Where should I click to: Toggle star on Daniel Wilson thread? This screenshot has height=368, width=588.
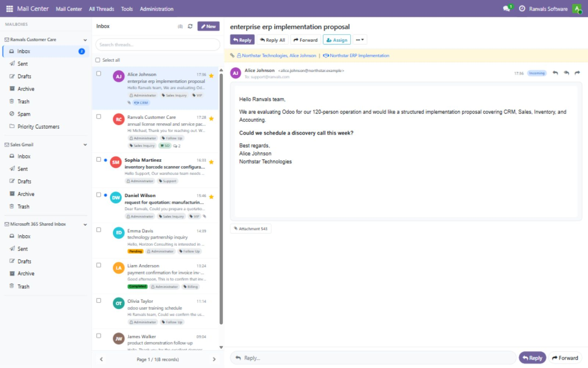point(211,197)
